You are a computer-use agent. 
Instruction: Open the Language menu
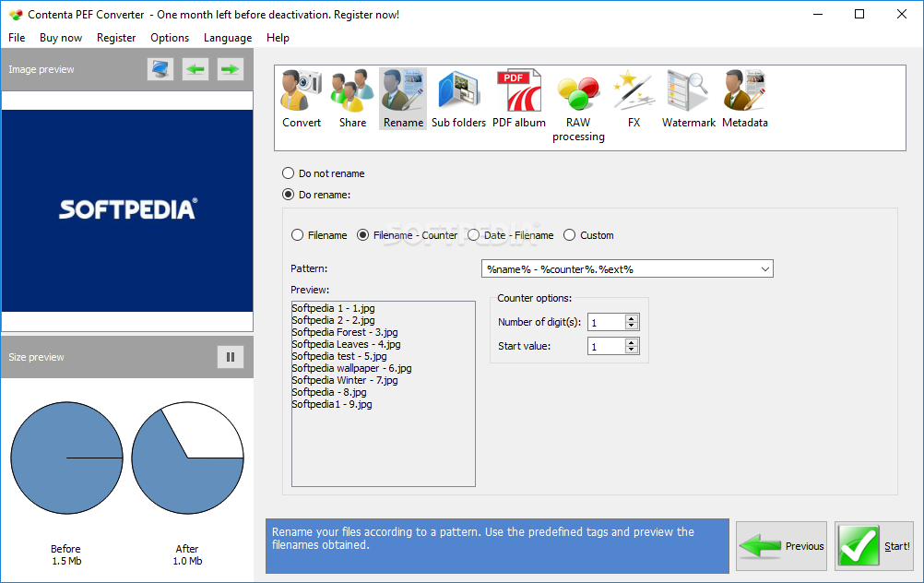point(228,38)
